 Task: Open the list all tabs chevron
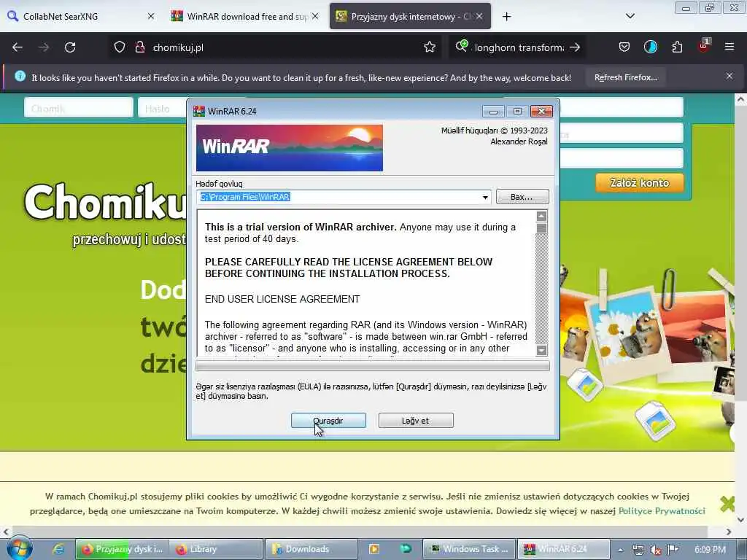[630, 16]
